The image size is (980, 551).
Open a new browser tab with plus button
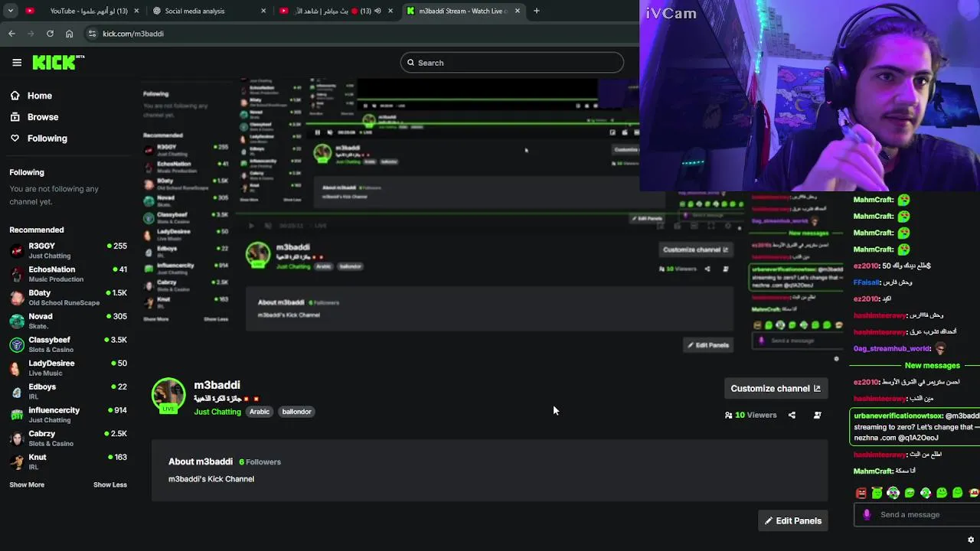tap(536, 11)
